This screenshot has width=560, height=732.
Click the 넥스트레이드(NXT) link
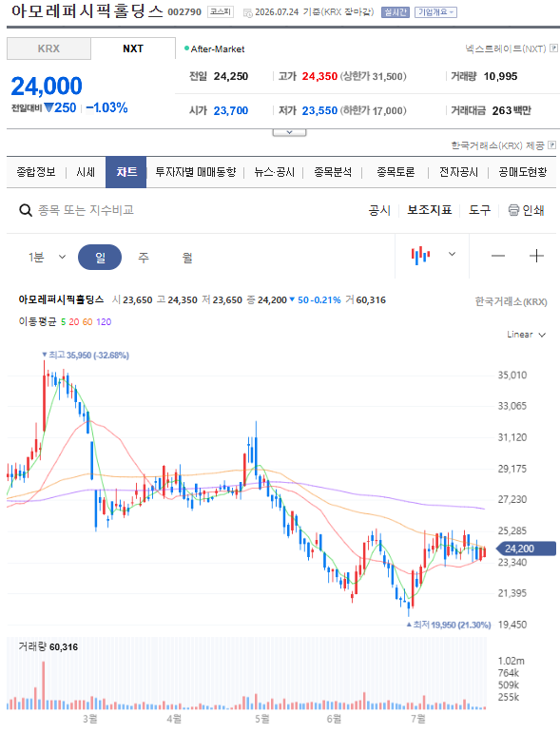tap(506, 48)
